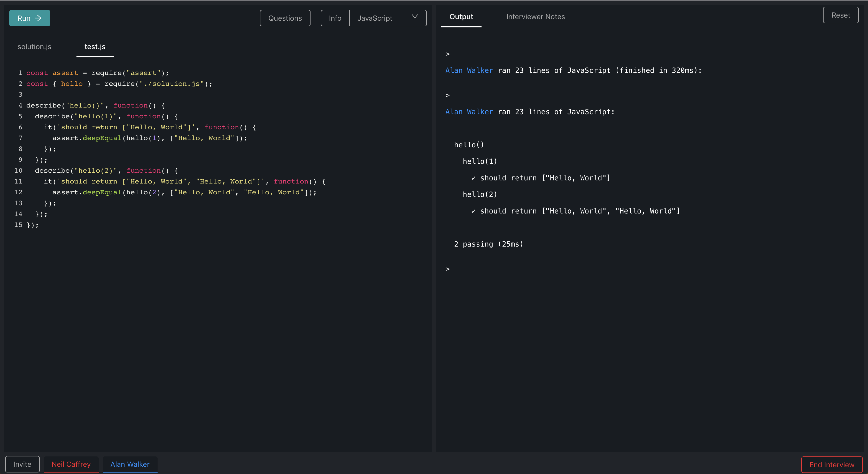Switch to Interviewer Notes tab
This screenshot has height=474, width=868.
tap(536, 17)
